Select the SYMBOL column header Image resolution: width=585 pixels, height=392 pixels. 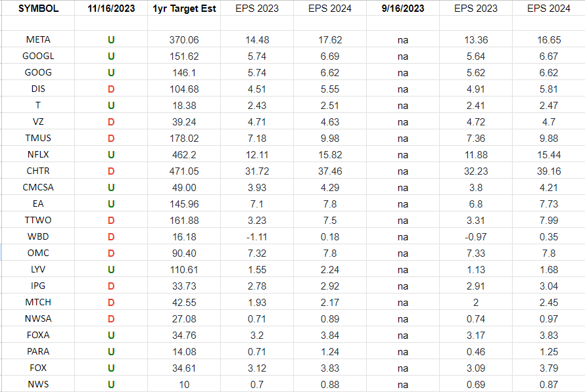[38, 8]
